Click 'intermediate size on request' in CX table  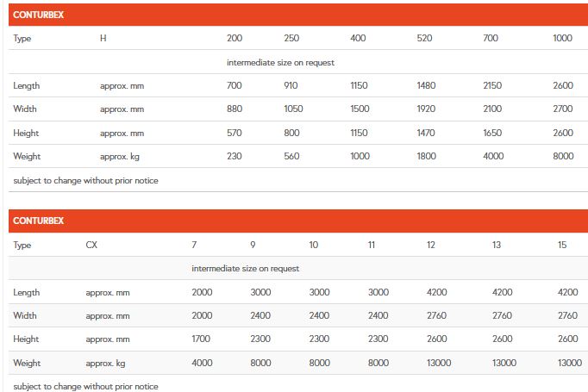click(x=245, y=268)
